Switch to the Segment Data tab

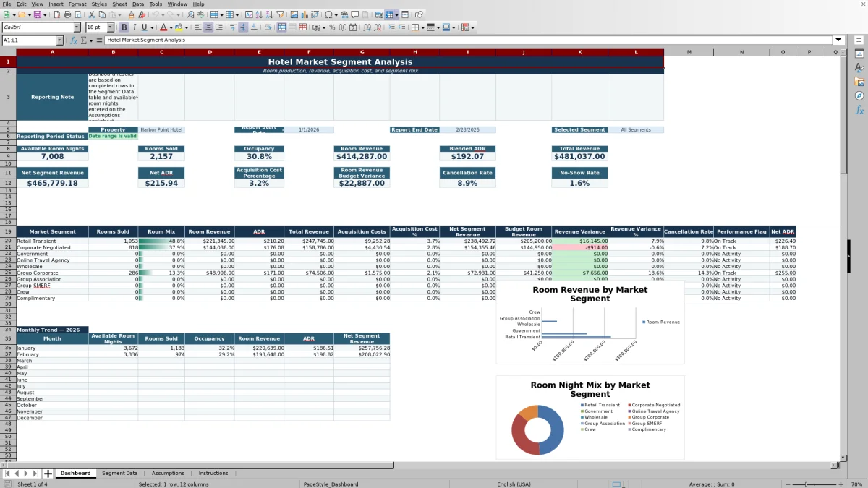[119, 474]
